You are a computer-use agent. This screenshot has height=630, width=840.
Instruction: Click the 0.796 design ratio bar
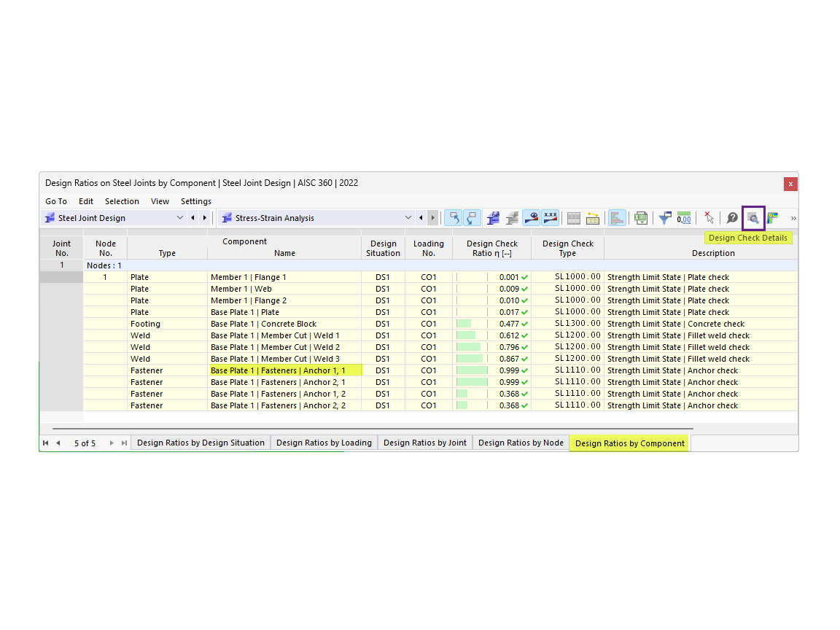coord(468,348)
